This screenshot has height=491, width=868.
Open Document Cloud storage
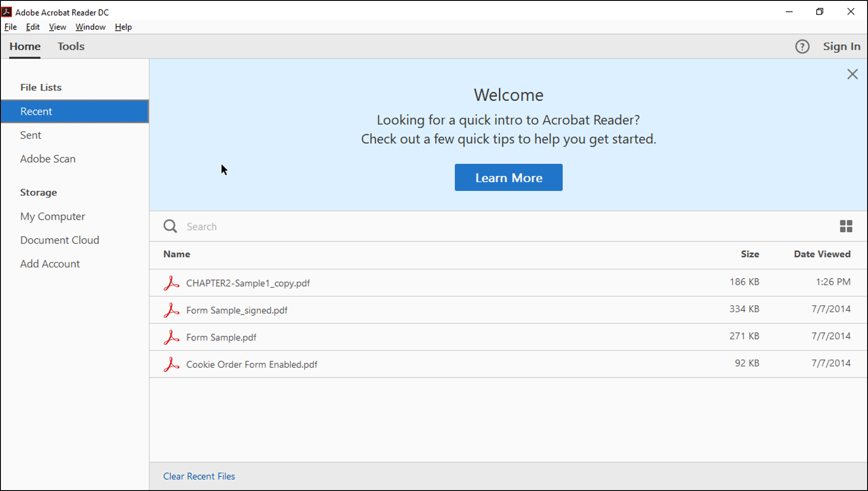pyautogui.click(x=59, y=240)
